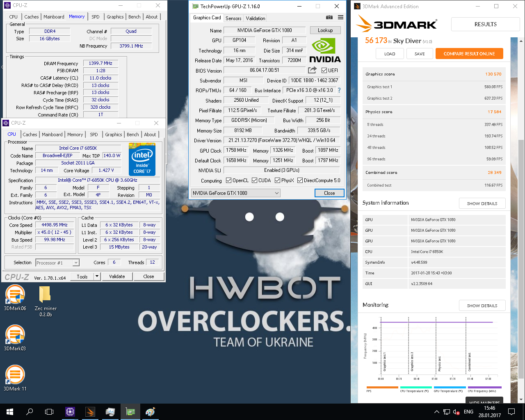Open the Mainboard tab in back CPU-Z window
This screenshot has height=420, width=525.
[54, 17]
